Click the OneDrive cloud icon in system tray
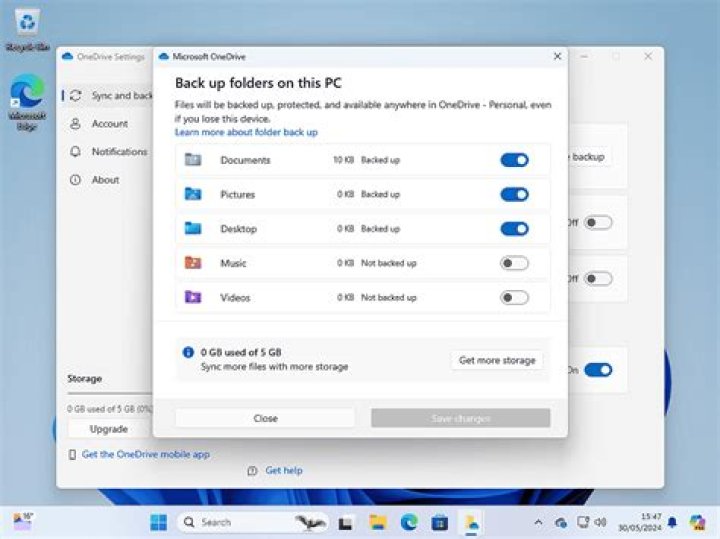Viewport: 720px width, 539px height. tap(561, 522)
